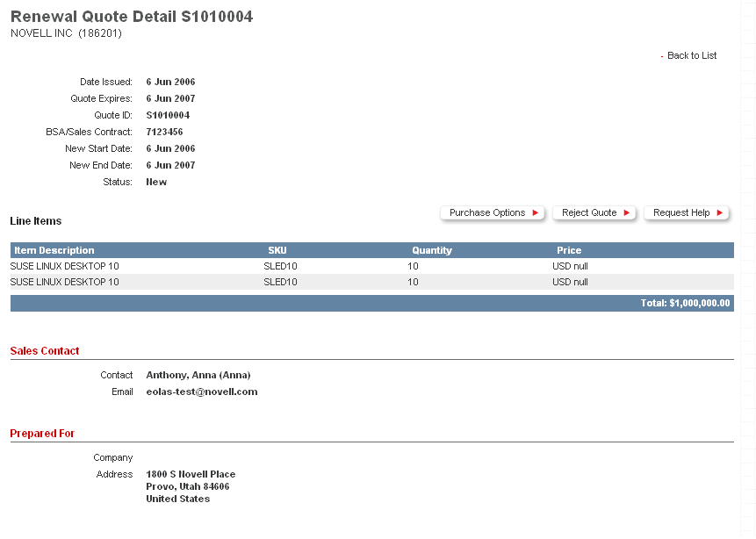Click the Reject Quote button
756x539 pixels.
[x=594, y=212]
